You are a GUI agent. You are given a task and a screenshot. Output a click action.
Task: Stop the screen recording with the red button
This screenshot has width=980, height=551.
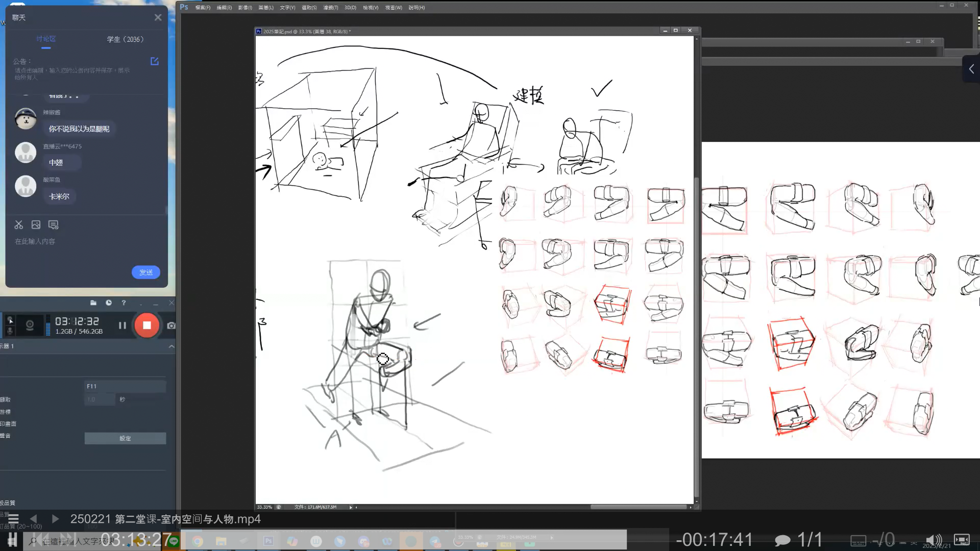(x=146, y=325)
